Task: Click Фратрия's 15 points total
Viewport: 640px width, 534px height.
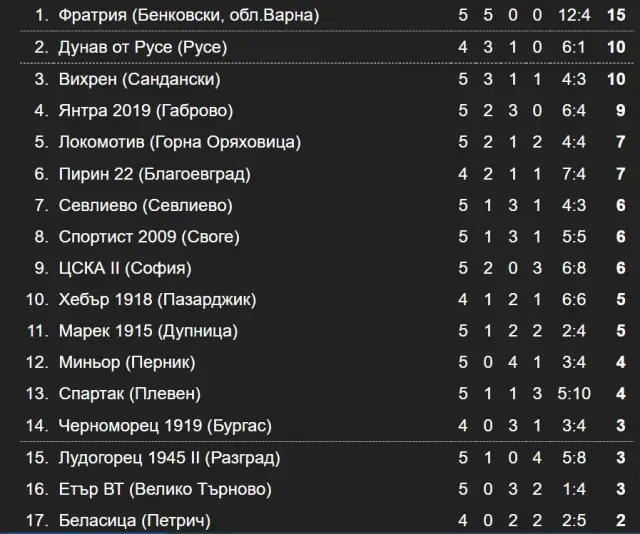Action: 616,16
